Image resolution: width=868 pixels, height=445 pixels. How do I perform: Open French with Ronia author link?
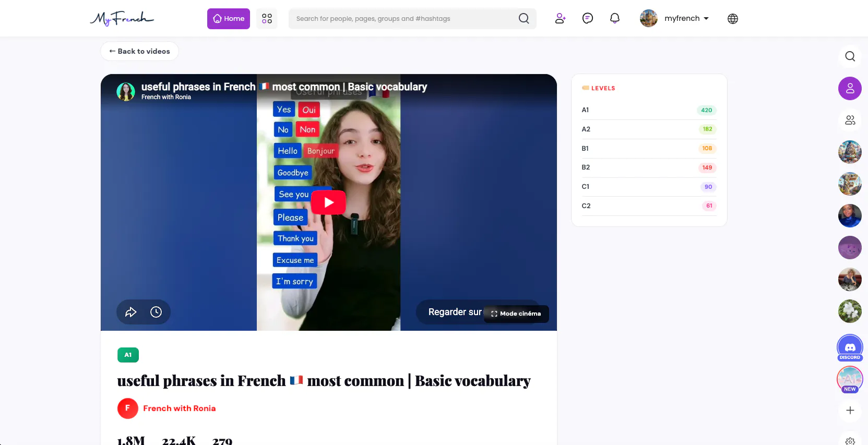coord(180,408)
